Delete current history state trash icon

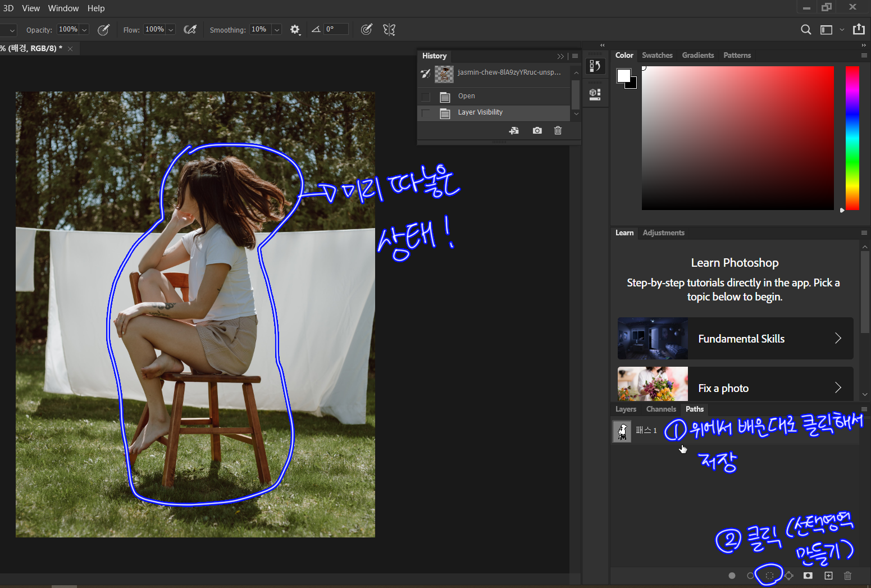[558, 130]
